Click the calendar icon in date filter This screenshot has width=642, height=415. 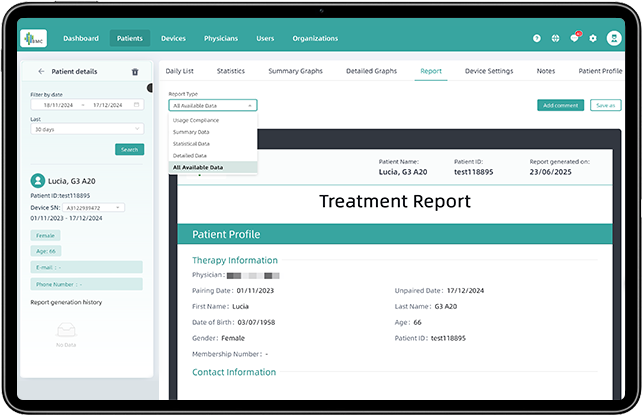pyautogui.click(x=137, y=104)
